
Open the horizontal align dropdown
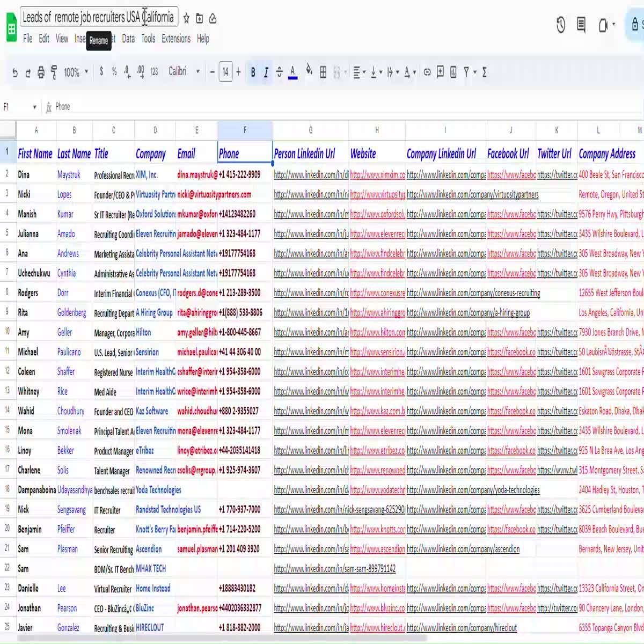point(359,72)
